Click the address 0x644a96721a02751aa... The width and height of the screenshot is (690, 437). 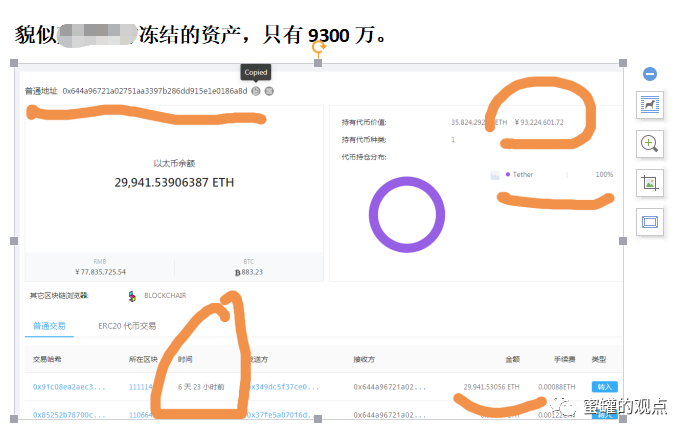(154, 91)
